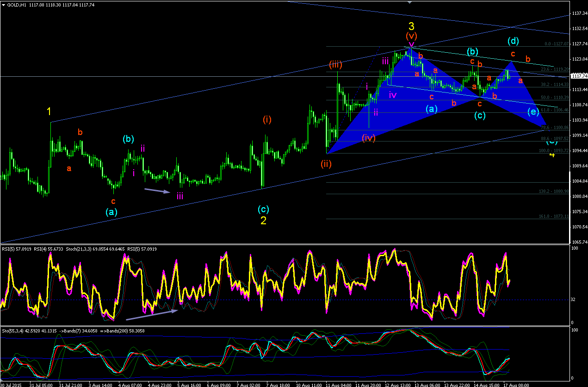
Task: Select the orange (v) wave label
Action: [x=411, y=36]
